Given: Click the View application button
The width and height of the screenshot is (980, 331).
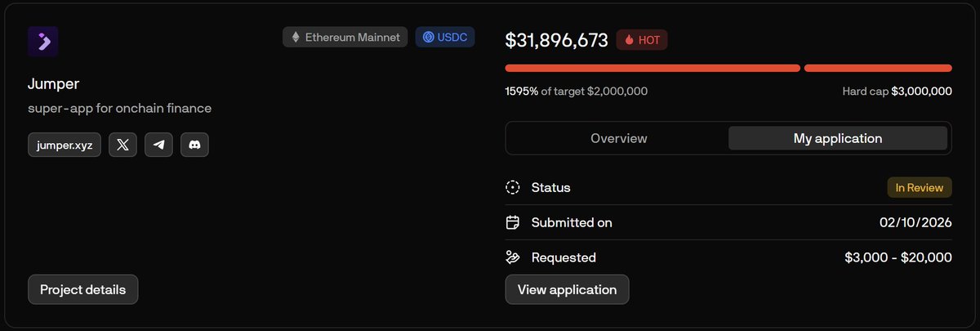Looking at the screenshot, I should (567, 289).
